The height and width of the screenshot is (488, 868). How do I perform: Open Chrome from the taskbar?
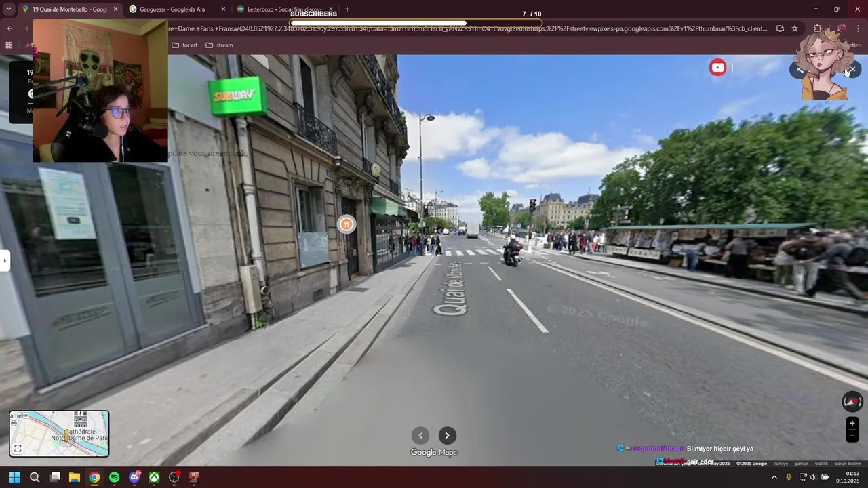pyautogui.click(x=94, y=477)
